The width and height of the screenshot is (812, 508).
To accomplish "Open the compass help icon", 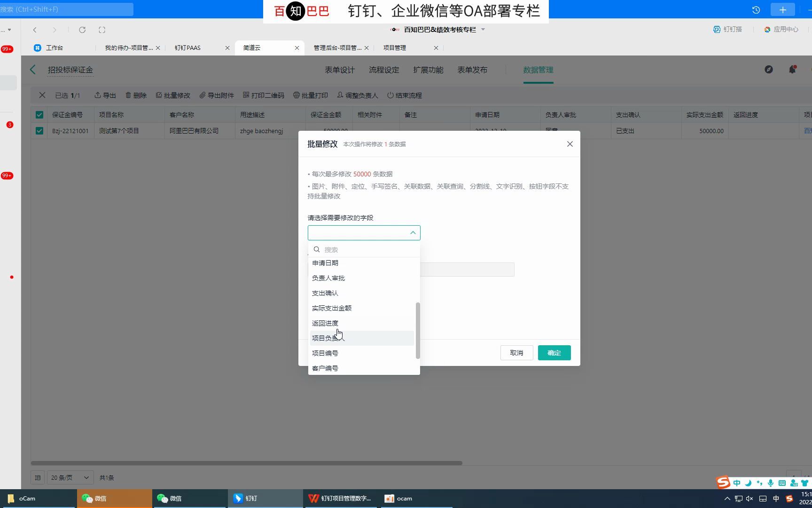I will (x=769, y=70).
